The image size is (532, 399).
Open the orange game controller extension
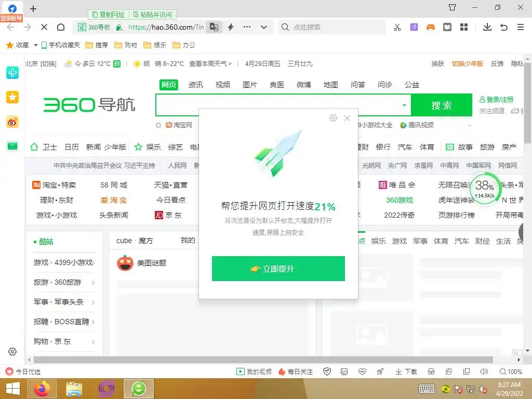[431, 27]
